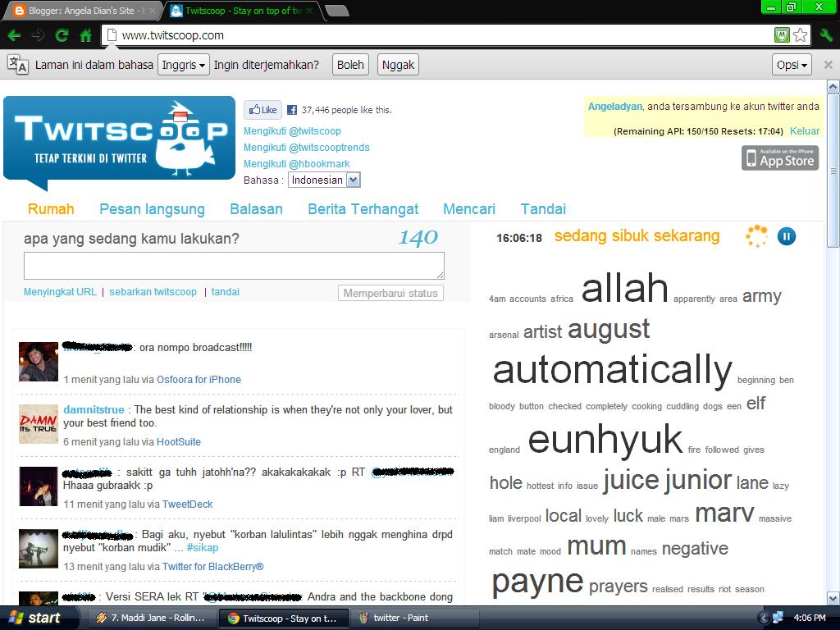
Task: Click the damnitstrue avatar thumbnail
Action: pos(39,424)
